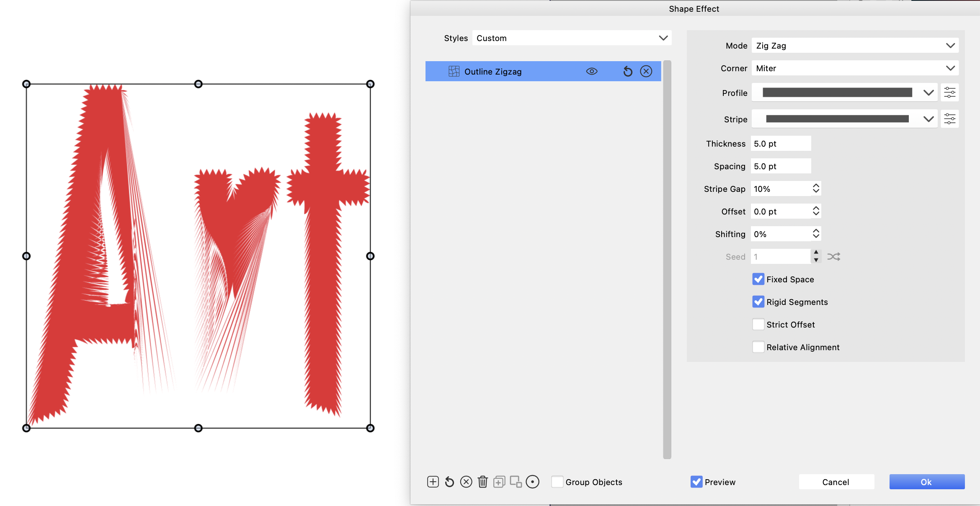Expand the Corner dropdown set to Miter
Viewport: 980px width, 506px height.
pos(854,68)
